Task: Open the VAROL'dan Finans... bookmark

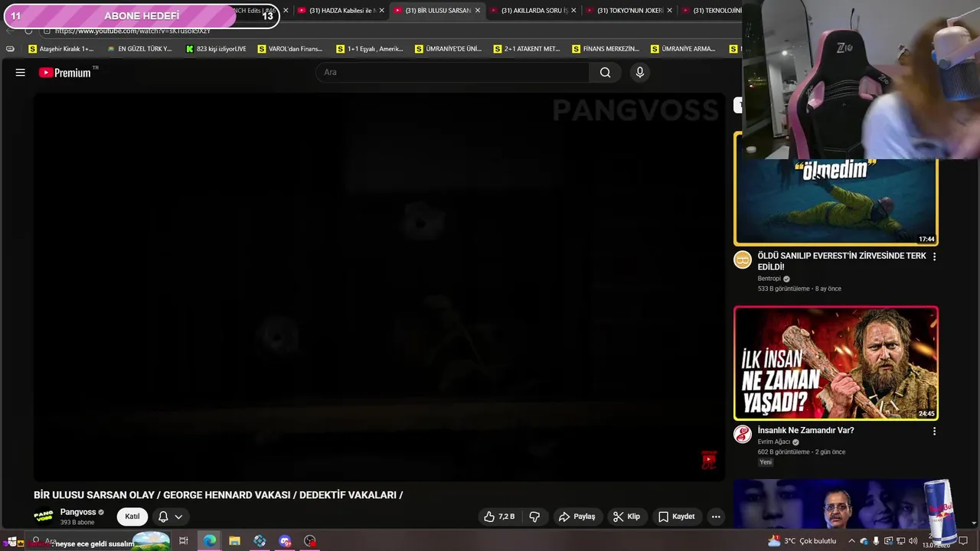Action: 290,49
